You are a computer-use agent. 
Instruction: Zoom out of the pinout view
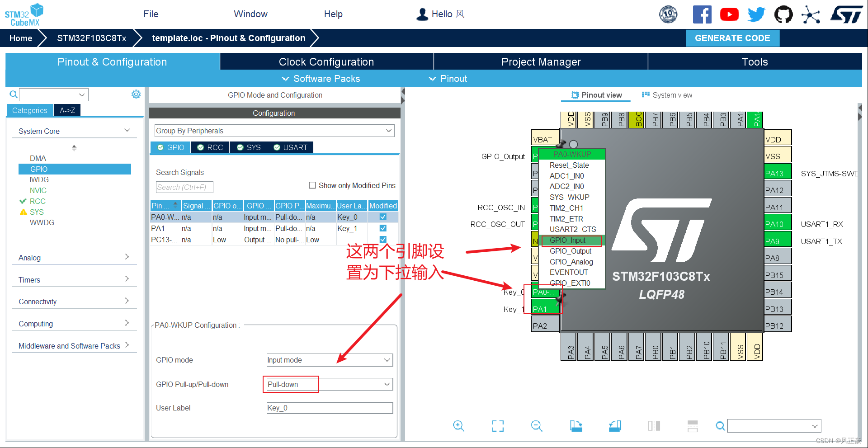(x=537, y=425)
